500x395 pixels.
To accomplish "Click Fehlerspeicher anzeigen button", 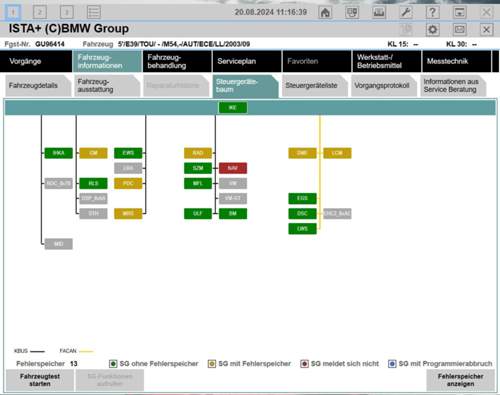I will pyautogui.click(x=460, y=380).
